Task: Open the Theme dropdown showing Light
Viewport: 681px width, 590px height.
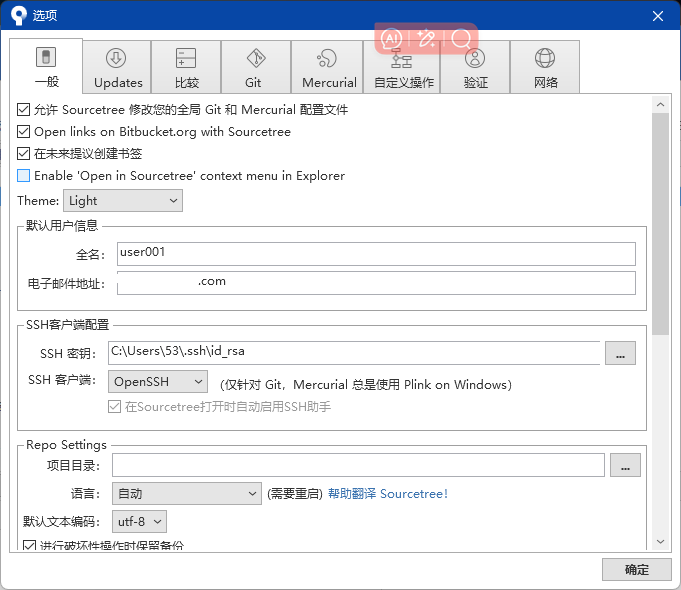Action: [123, 201]
